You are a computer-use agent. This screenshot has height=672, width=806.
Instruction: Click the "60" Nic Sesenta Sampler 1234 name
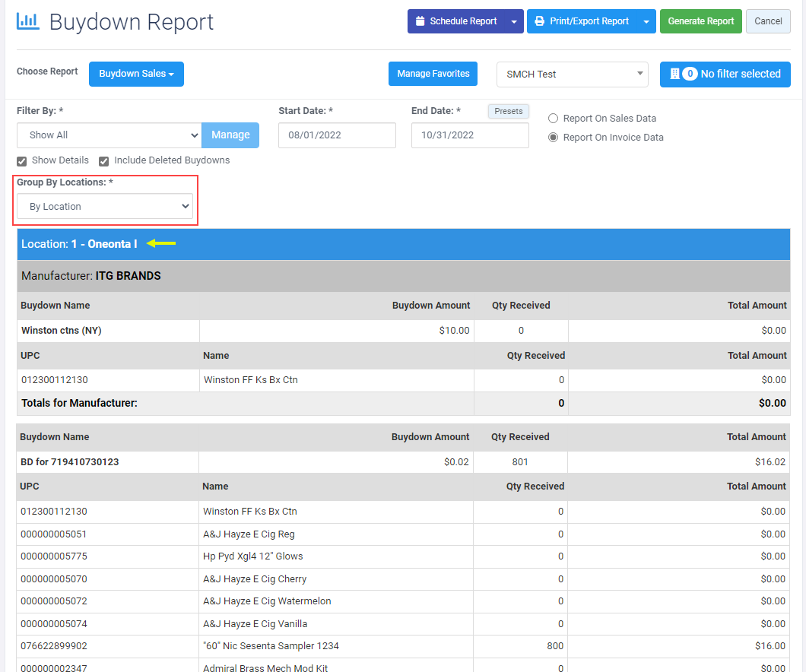271,646
